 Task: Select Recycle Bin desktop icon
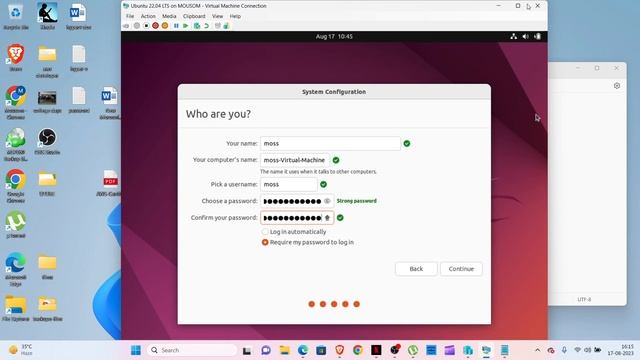point(16,16)
